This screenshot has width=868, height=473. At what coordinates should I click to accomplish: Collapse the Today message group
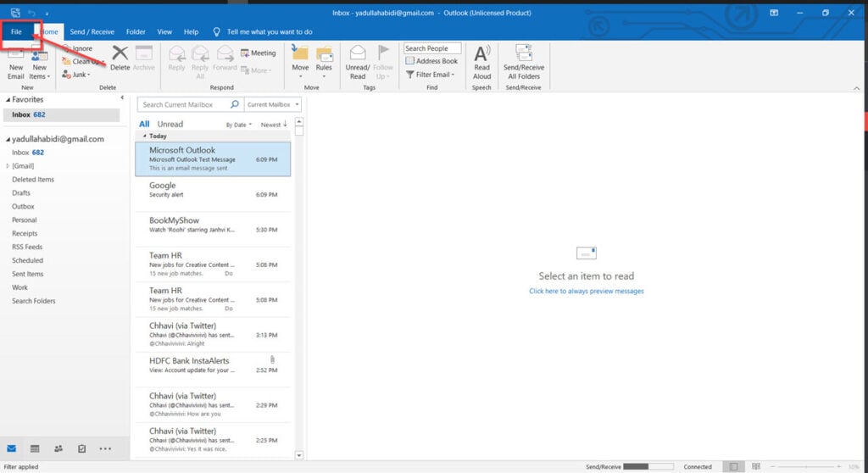point(144,136)
